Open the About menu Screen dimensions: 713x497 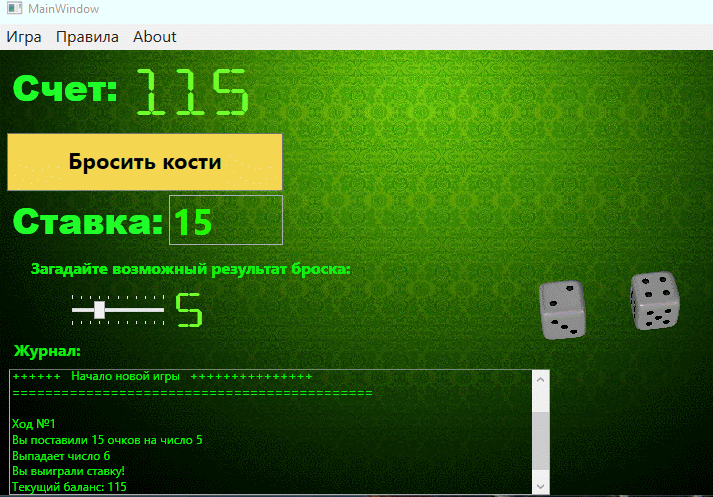click(x=154, y=37)
